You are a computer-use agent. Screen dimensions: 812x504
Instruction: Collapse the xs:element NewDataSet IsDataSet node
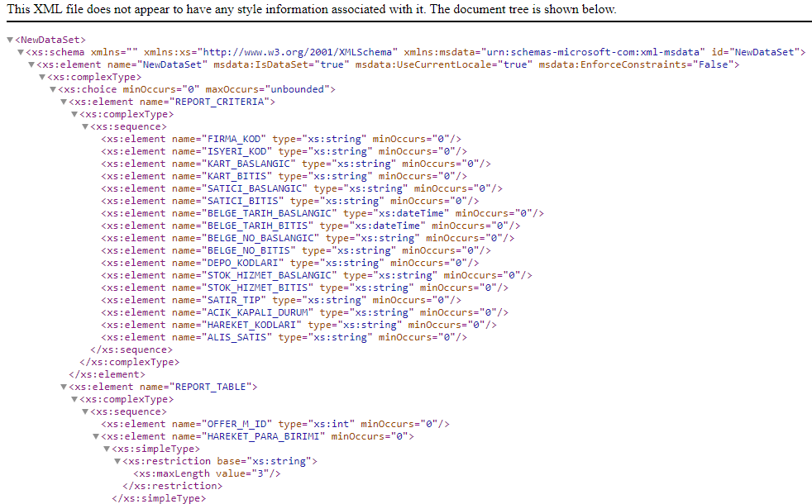click(31, 64)
